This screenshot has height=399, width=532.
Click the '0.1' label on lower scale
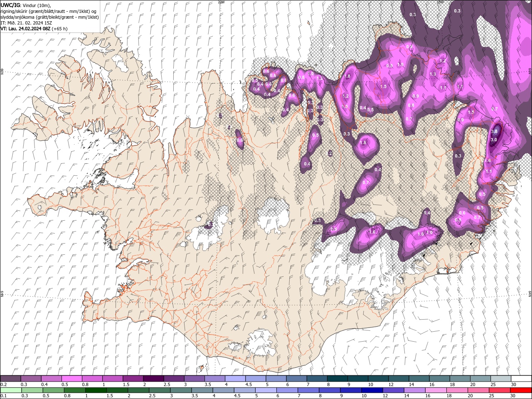[x=4, y=396]
